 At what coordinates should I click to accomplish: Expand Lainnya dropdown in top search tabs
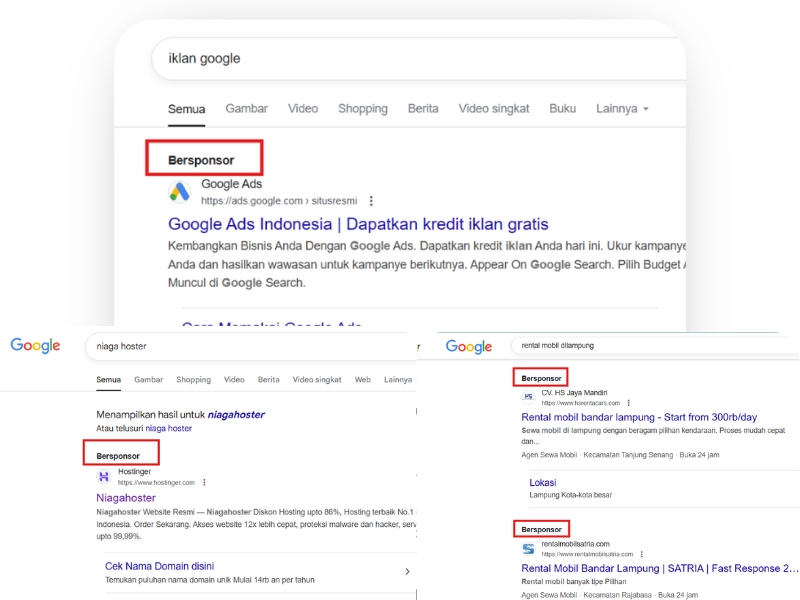pyautogui.click(x=622, y=109)
